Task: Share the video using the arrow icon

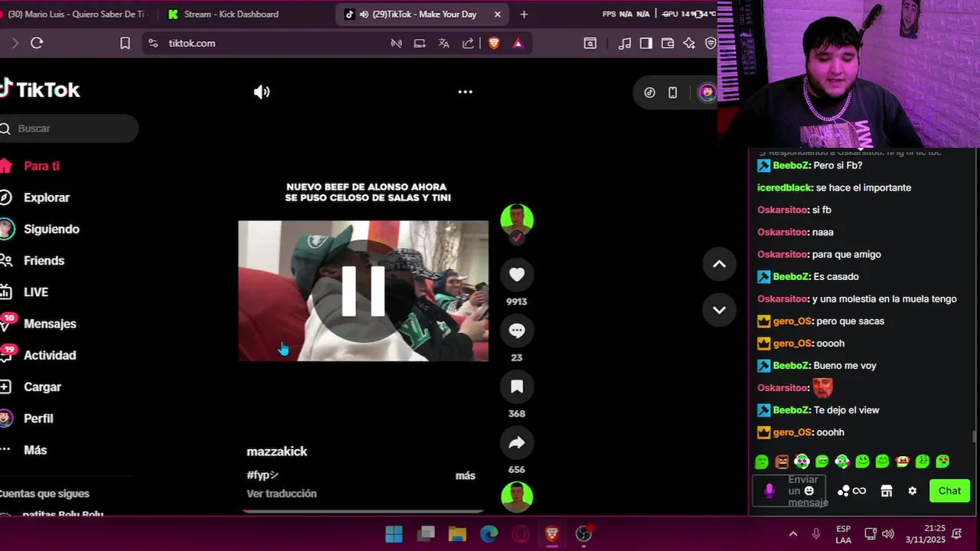Action: (517, 442)
